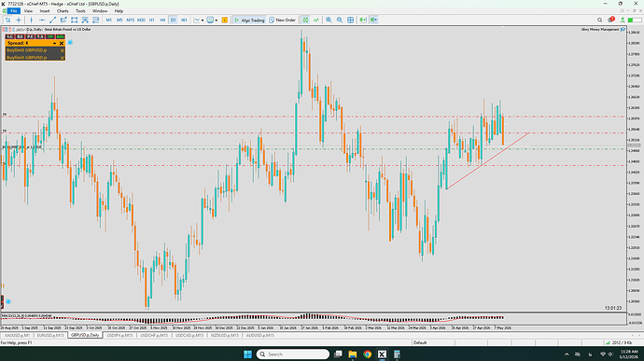The height and width of the screenshot is (361, 644).
Task: Tile chart windows with grid icon
Action: (350, 20)
